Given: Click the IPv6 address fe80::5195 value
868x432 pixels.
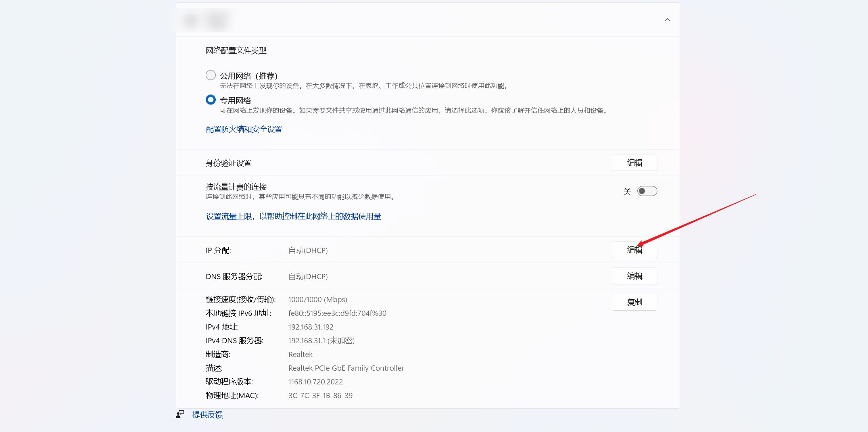Looking at the screenshot, I should [x=337, y=313].
